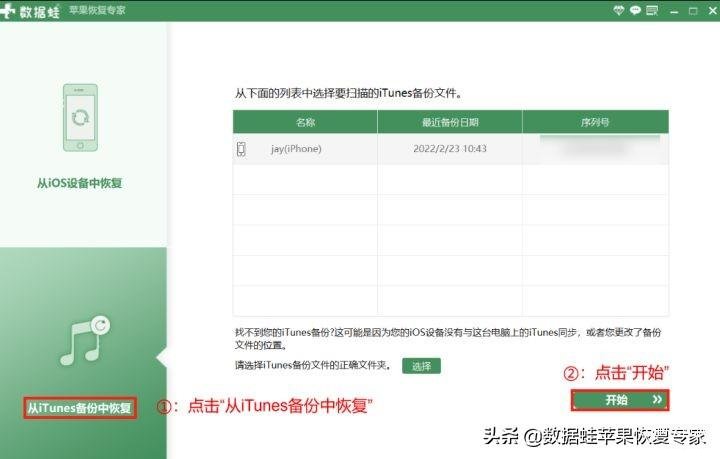720x459 pixels.
Task: Click the 序列号 column header
Action: coord(595,122)
